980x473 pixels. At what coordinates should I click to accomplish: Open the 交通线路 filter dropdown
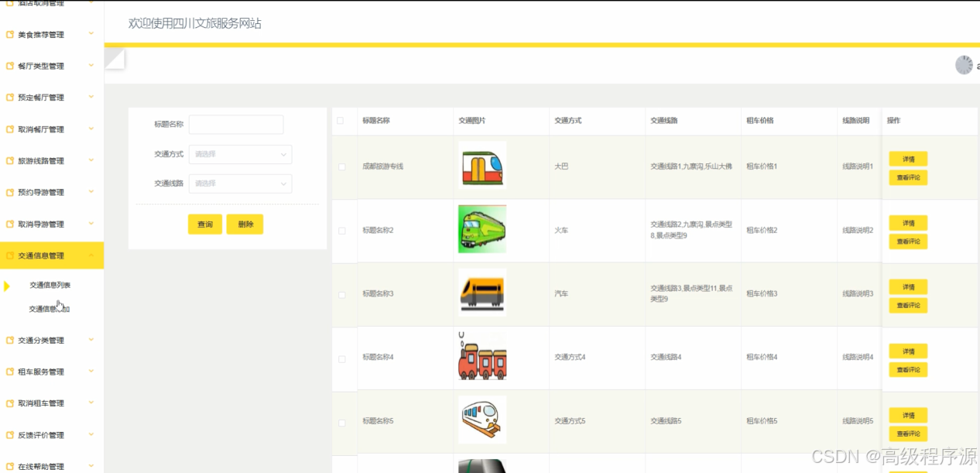(240, 183)
